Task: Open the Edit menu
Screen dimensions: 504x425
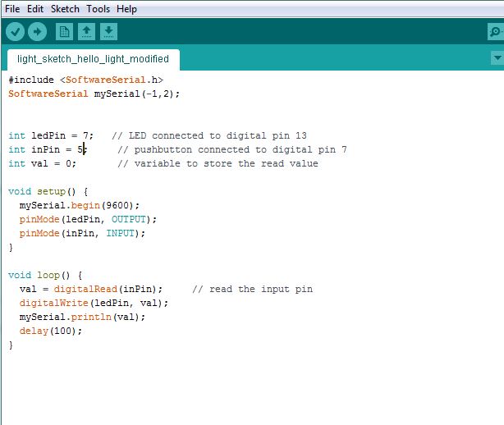Action: pyautogui.click(x=35, y=9)
